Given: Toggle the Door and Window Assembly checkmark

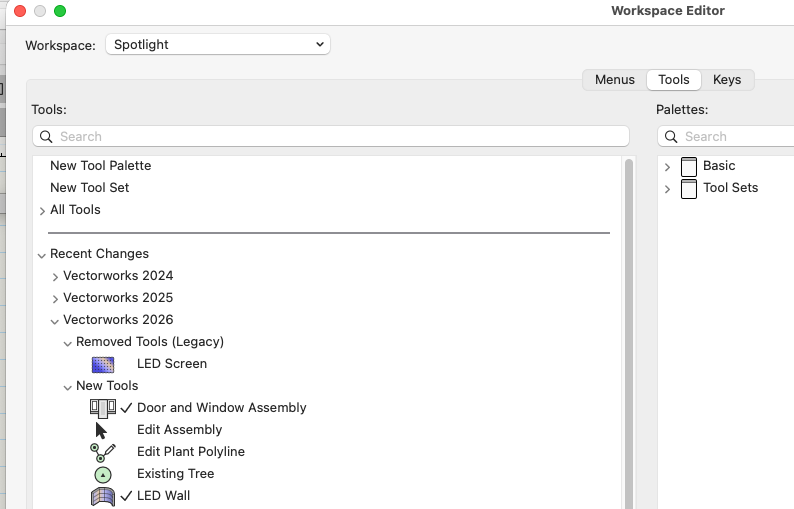Looking at the screenshot, I should pos(126,408).
